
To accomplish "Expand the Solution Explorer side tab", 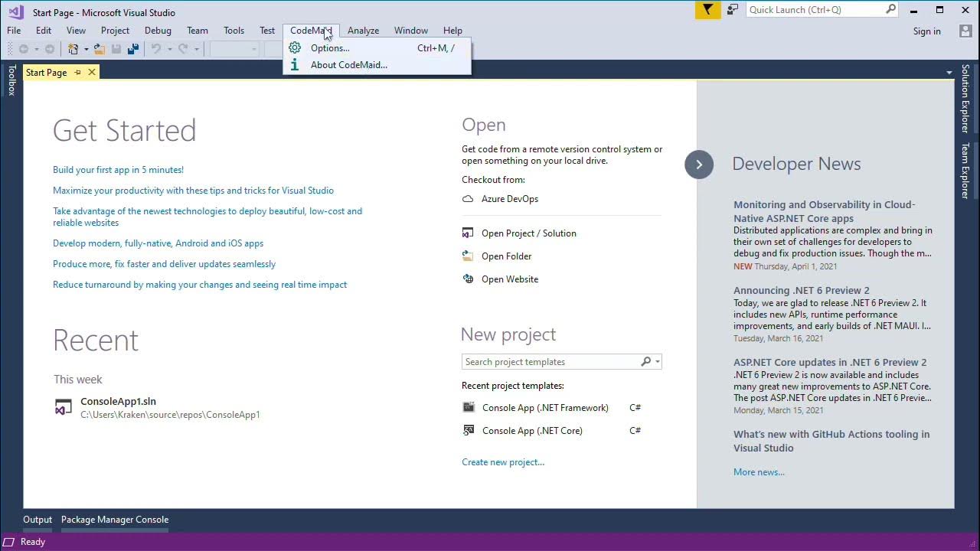I will (965, 99).
